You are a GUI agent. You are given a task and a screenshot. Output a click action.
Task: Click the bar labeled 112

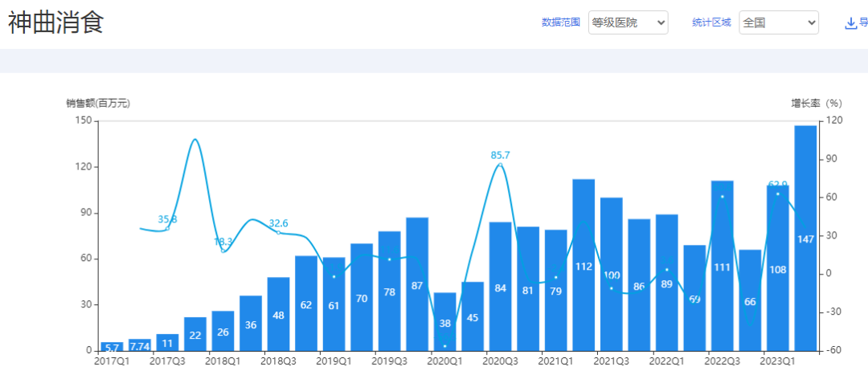click(x=583, y=265)
